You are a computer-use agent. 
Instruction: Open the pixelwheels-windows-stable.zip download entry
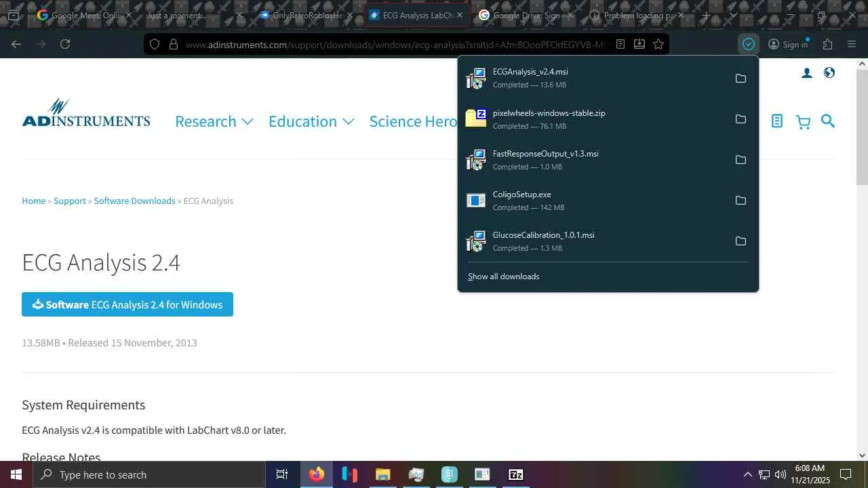[597, 119]
